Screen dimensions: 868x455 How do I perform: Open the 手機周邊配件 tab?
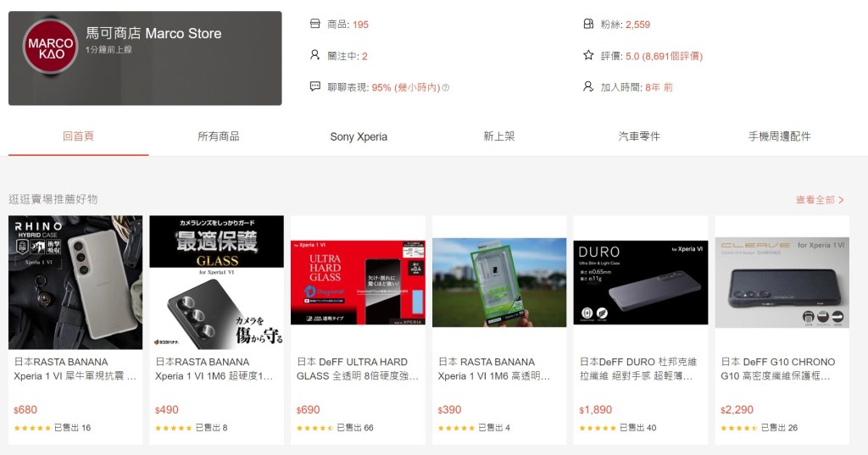click(780, 136)
